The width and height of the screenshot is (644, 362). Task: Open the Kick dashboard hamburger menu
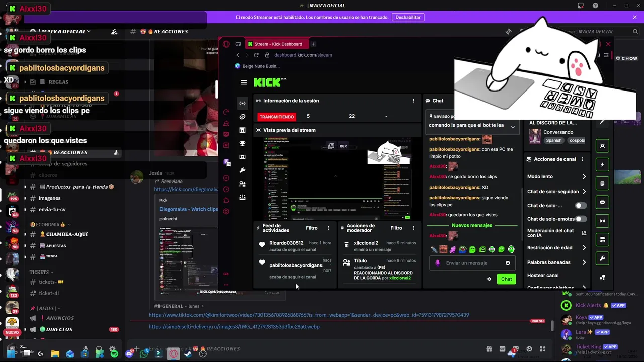click(244, 83)
